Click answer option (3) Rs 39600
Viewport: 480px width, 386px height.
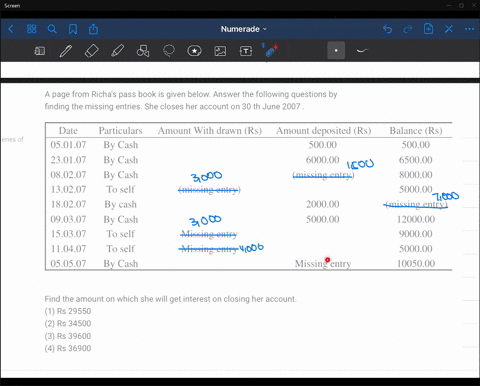click(x=68, y=336)
